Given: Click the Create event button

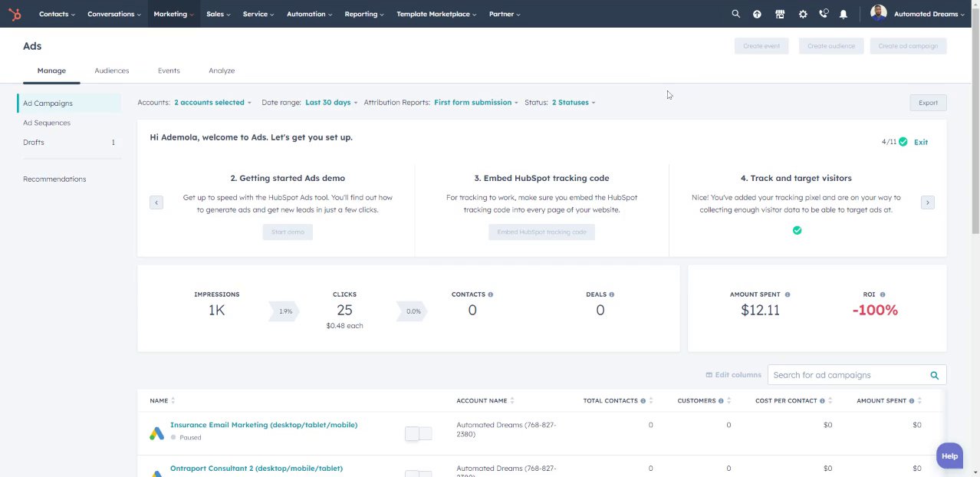Looking at the screenshot, I should 761,46.
